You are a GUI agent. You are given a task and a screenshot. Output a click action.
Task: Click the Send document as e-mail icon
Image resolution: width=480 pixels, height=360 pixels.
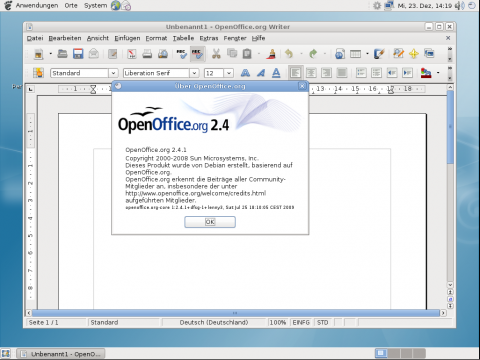94,54
